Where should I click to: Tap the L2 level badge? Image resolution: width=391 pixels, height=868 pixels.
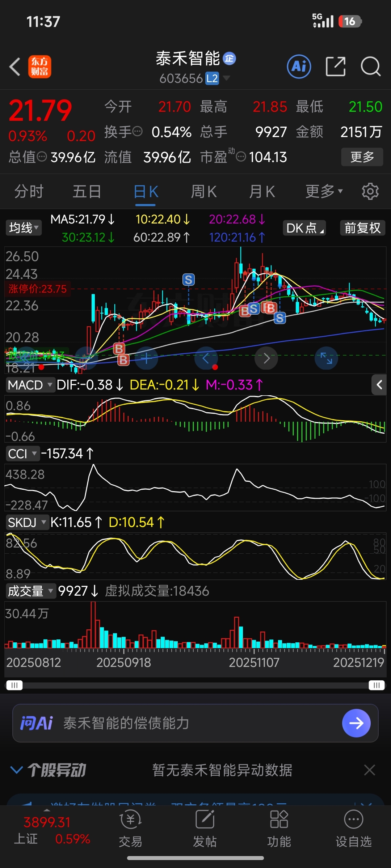pyautogui.click(x=212, y=78)
